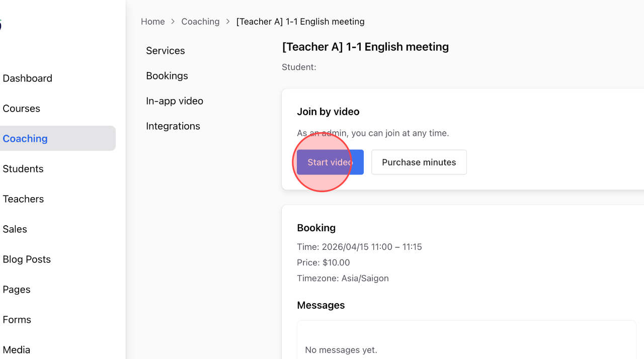
Task: Click the Purchase minutes button
Action: tap(419, 162)
